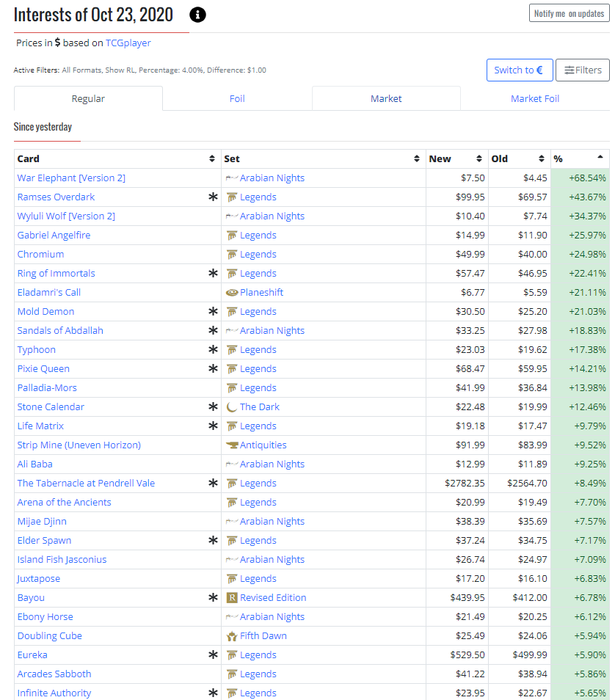Click the Revised Edition icon for Bayou
The width and height of the screenshot is (615, 700).
(x=232, y=598)
